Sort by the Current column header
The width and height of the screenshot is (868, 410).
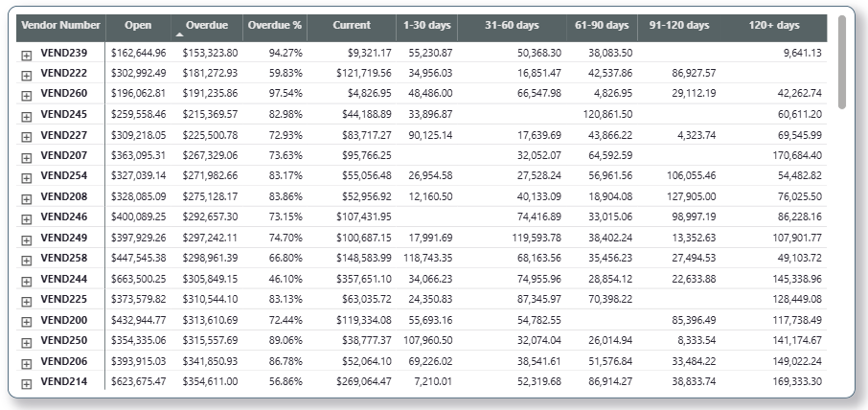coord(352,26)
